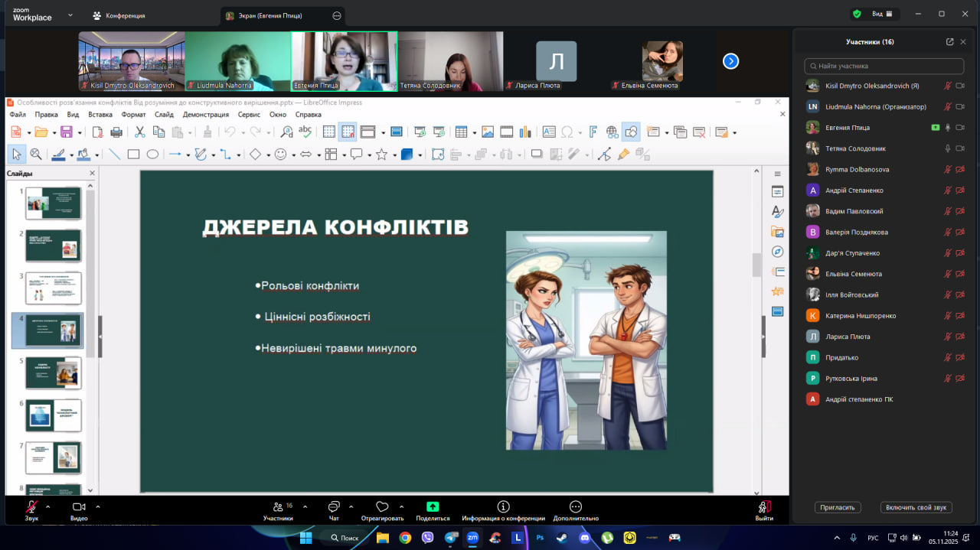Click the Пригласить button
The height and width of the screenshot is (550, 980).
[838, 507]
